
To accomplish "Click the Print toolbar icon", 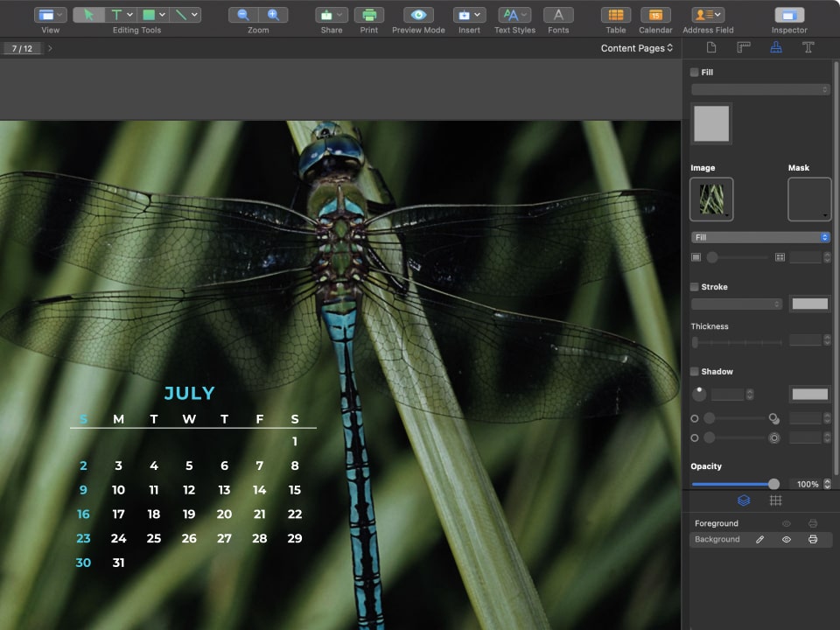I will (x=369, y=15).
